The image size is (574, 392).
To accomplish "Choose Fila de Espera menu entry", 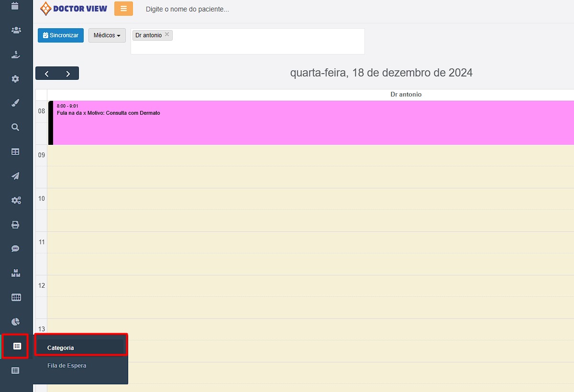I will pos(66,366).
